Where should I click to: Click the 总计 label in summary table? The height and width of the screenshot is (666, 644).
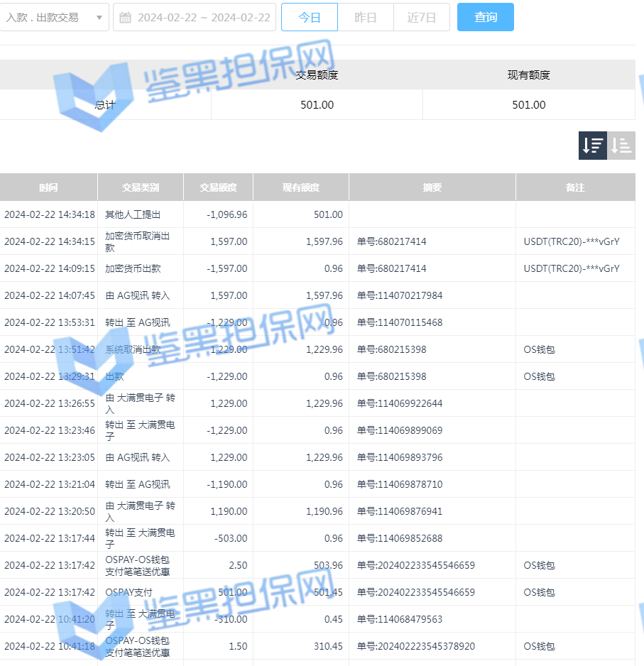coord(105,104)
